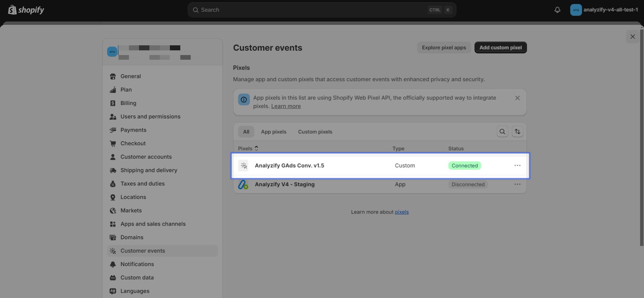644x298 pixels.
Task: Open Analyzify V4 - Staging pixel
Action: [285, 184]
